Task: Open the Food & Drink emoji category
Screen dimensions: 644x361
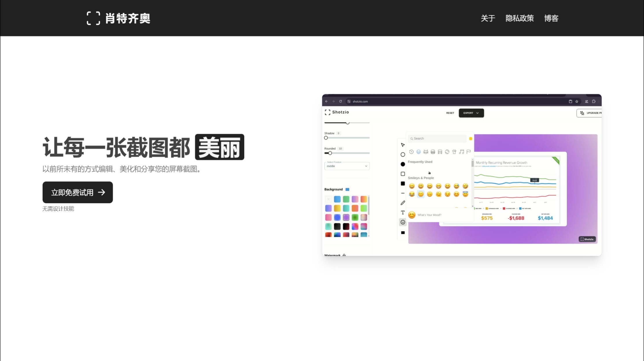Action: coord(433,152)
